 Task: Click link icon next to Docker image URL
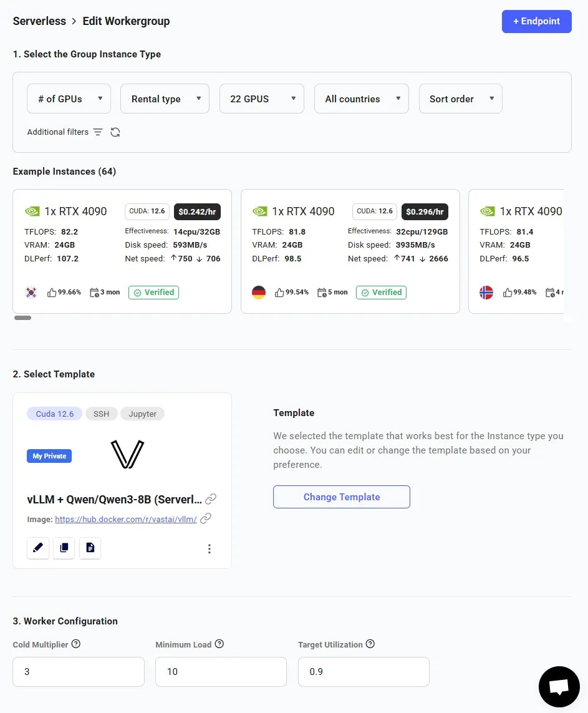[x=206, y=518]
